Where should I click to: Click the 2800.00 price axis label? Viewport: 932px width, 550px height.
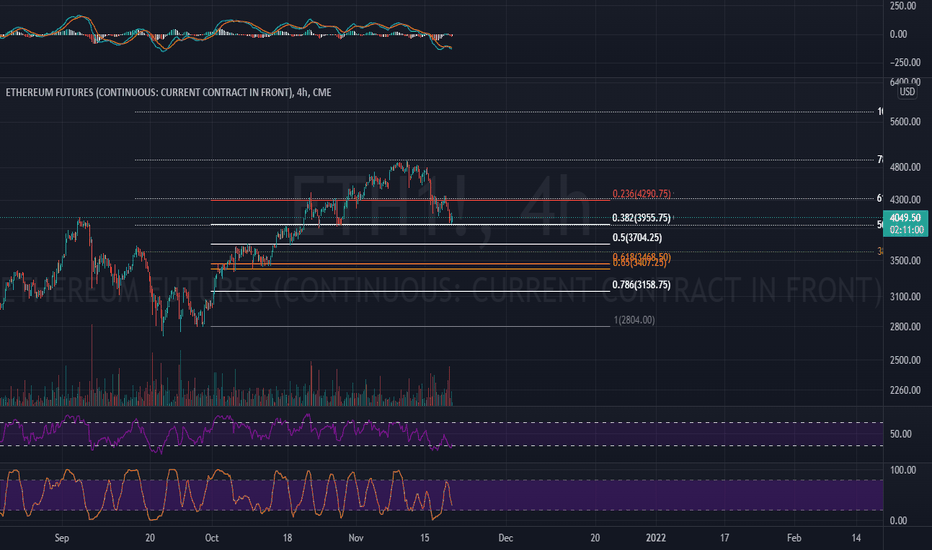tap(905, 326)
